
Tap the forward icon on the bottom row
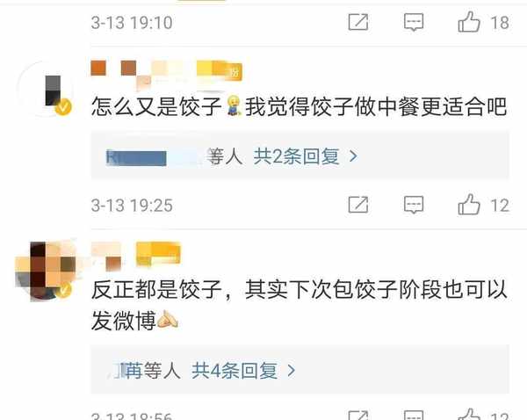pos(358,416)
